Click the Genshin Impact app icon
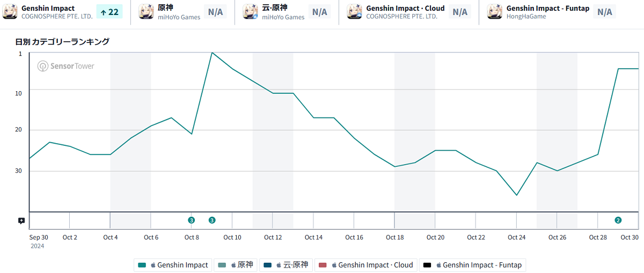Image resolution: width=644 pixels, height=273 pixels. tap(10, 12)
